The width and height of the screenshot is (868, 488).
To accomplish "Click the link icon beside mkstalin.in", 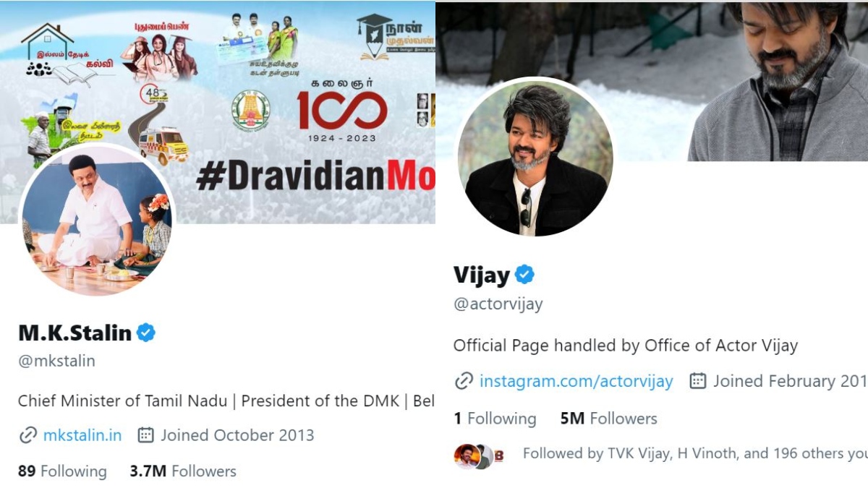I will 27,435.
